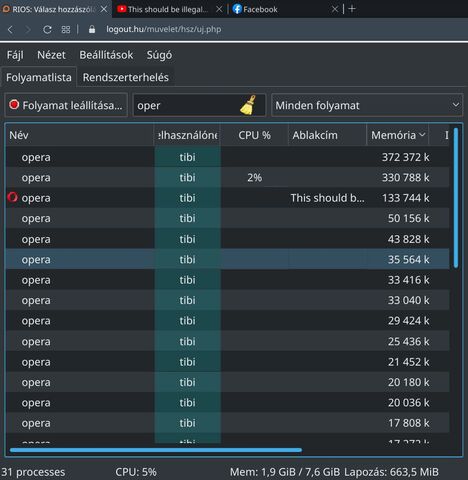Viewport: 468px width, 480px height.
Task: Select the opera process using 25 436 k
Action: 227,341
